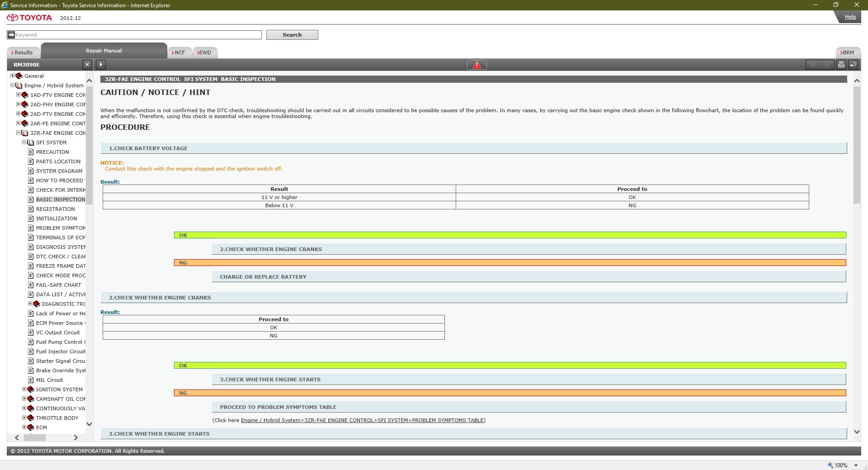Open the Problem Symptoms Table link
868x470 pixels.
coord(362,420)
